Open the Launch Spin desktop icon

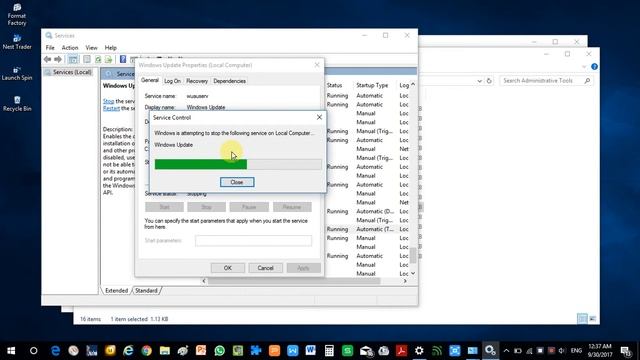pyautogui.click(x=17, y=73)
